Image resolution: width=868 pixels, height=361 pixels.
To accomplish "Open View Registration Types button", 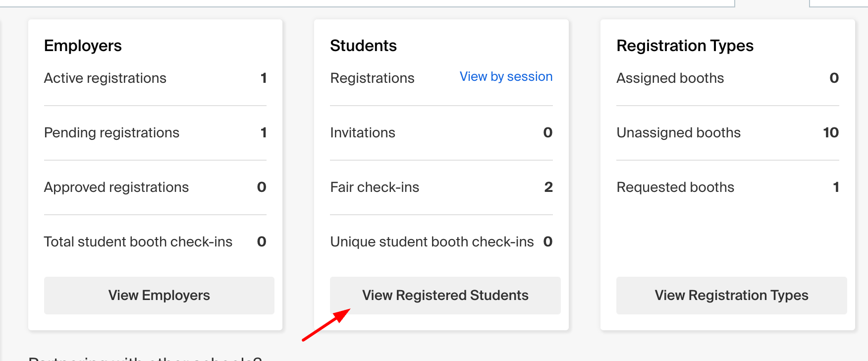I will pos(731,296).
